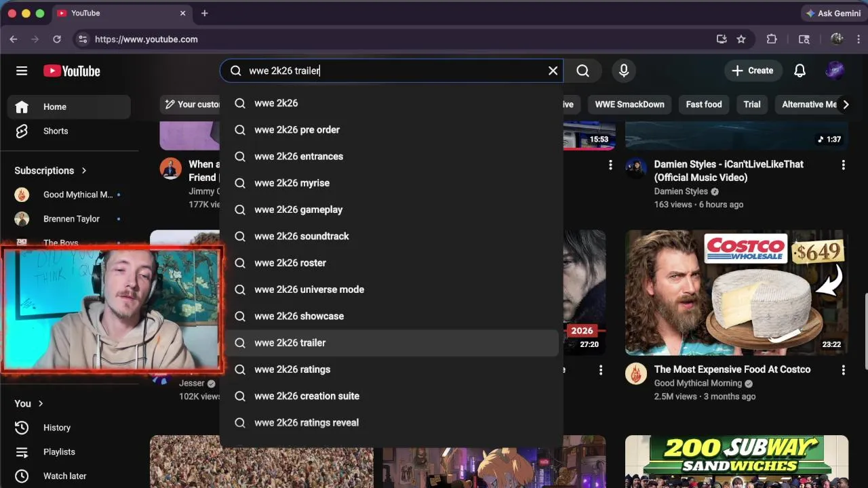This screenshot has height=488, width=868.
Task: Open the Damien Styles channel name
Action: [x=681, y=191]
